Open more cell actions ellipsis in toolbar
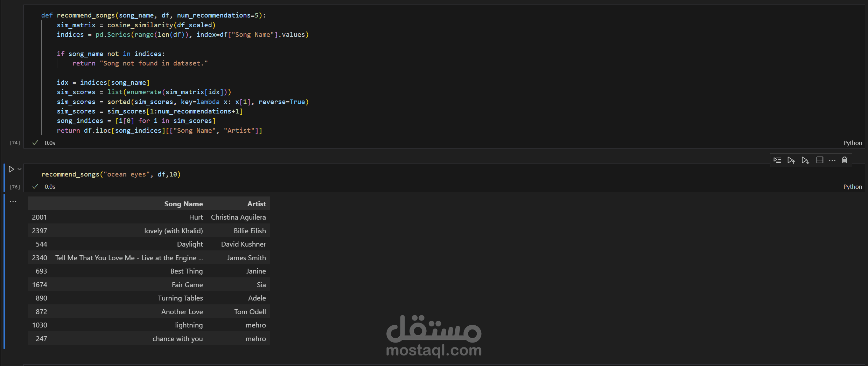 pyautogui.click(x=832, y=160)
